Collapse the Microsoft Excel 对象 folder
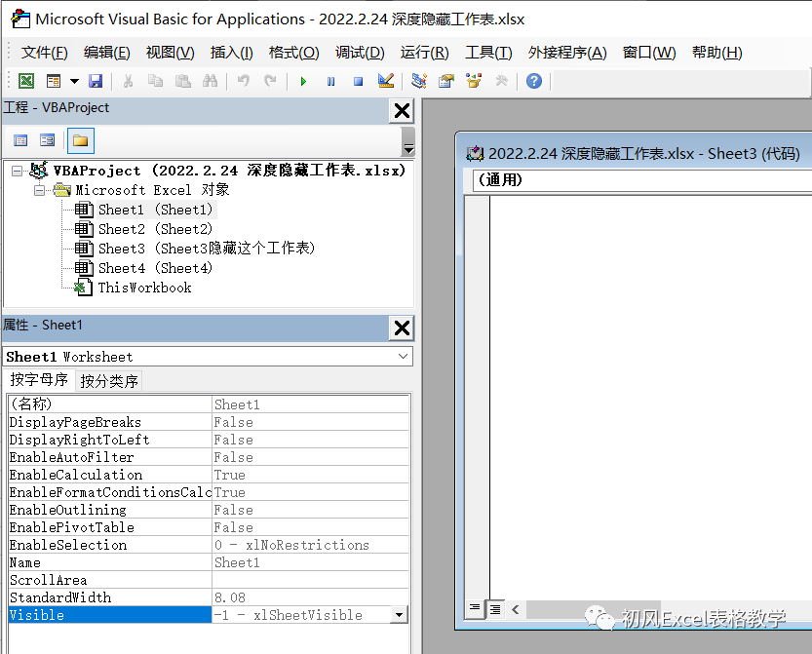 click(x=39, y=191)
